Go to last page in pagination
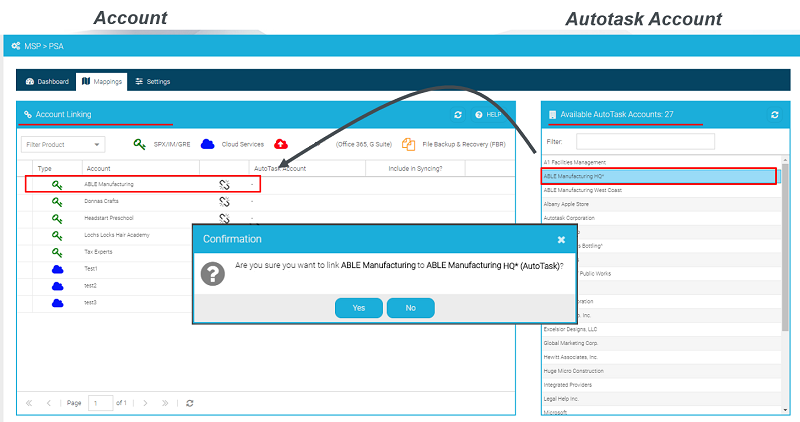Image resolution: width=800 pixels, height=422 pixels. click(165, 403)
